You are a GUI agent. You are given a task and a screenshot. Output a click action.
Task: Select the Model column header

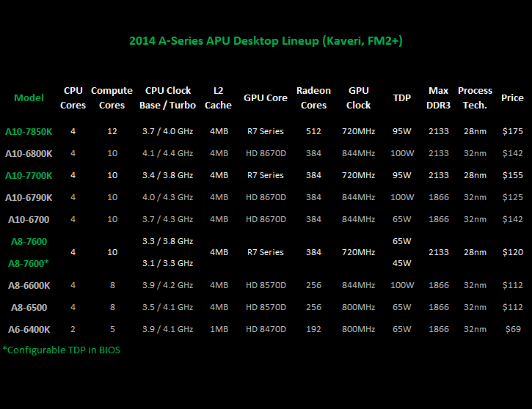(x=29, y=98)
